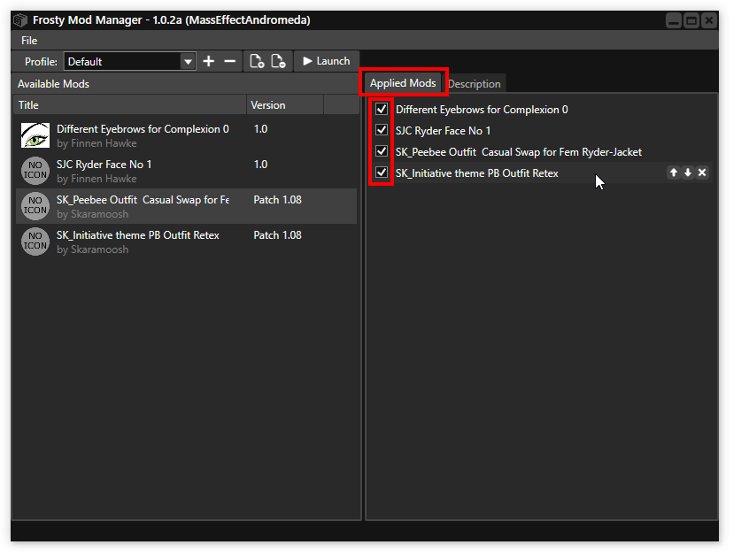This screenshot has height=560, width=749.
Task: Toggle SK_Peebee Outfit Casual Swap checkbox
Action: point(382,151)
